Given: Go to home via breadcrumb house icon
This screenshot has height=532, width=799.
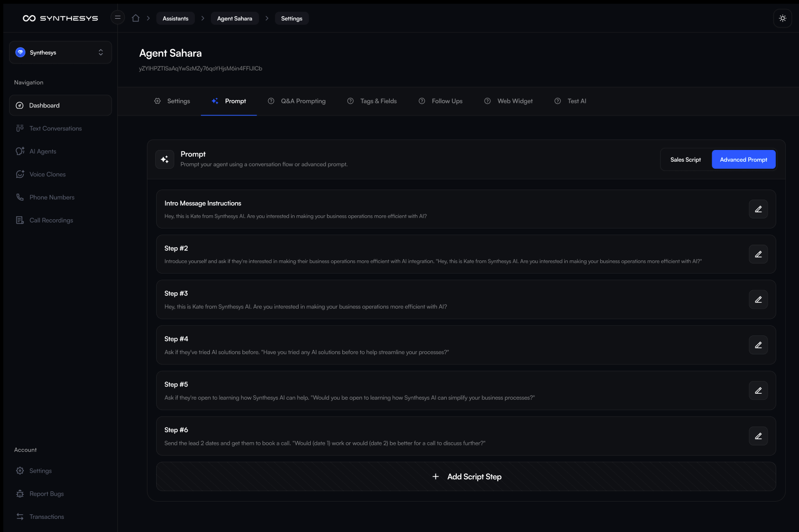Looking at the screenshot, I should 135,18.
